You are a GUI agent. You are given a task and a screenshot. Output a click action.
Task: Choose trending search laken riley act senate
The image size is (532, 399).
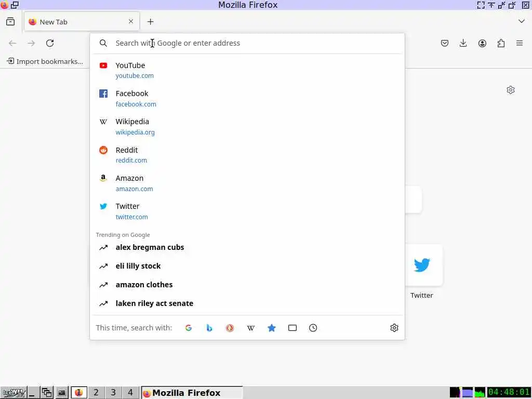coord(247,303)
